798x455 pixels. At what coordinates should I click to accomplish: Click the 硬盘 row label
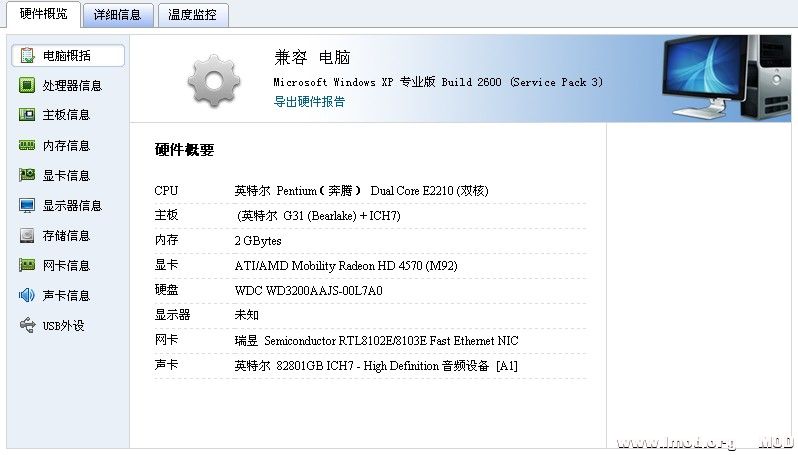pyautogui.click(x=166, y=290)
